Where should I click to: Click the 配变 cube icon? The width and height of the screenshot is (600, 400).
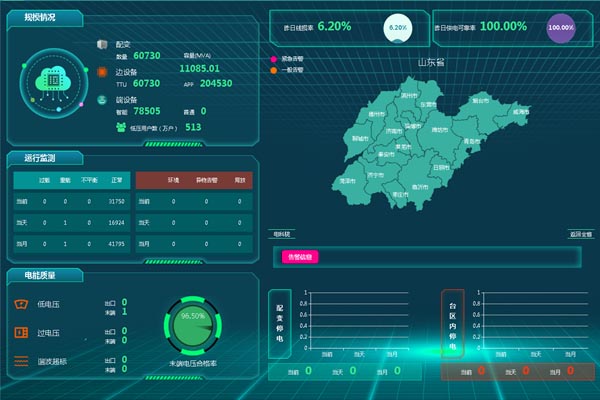tap(104, 45)
